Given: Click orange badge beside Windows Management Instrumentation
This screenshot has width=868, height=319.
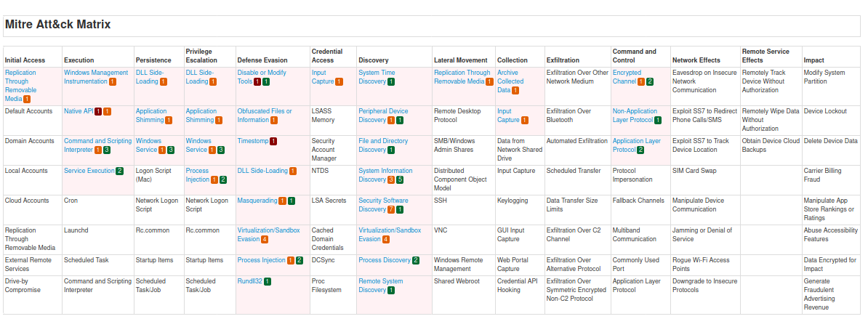Looking at the screenshot, I should 113,81.
